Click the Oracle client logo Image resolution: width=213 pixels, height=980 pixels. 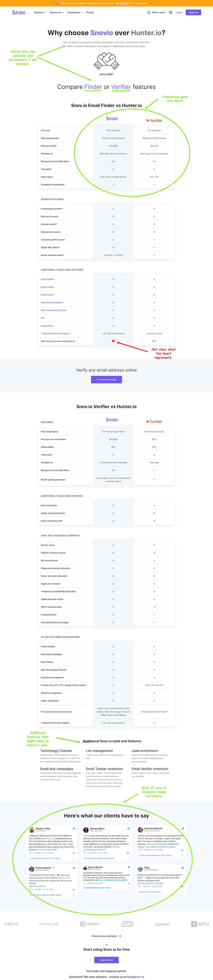coord(49,924)
